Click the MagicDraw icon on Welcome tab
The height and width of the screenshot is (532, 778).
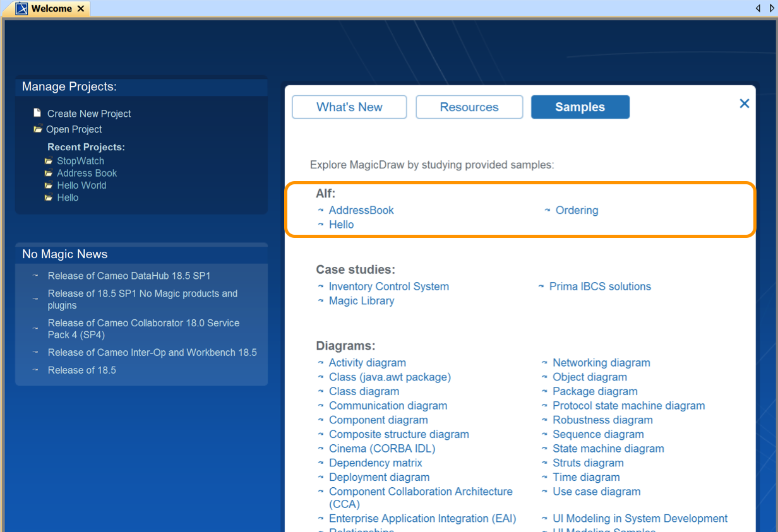point(21,9)
